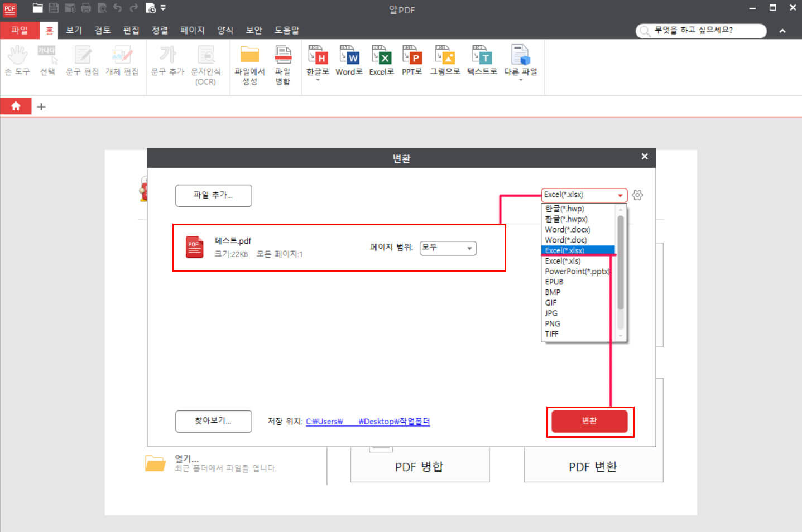Click the print icon in quick access toolbar

(86, 8)
